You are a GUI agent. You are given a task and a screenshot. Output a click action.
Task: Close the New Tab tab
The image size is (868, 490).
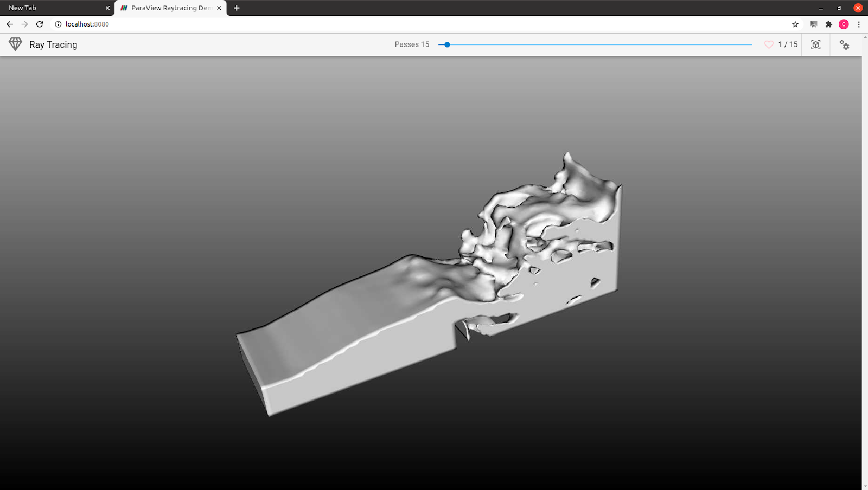pos(107,8)
